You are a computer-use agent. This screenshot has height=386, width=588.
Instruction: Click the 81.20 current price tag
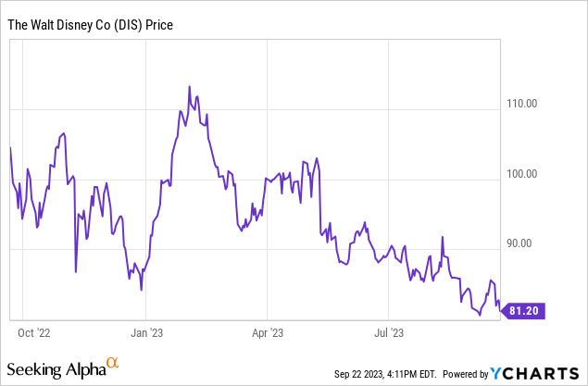point(525,311)
